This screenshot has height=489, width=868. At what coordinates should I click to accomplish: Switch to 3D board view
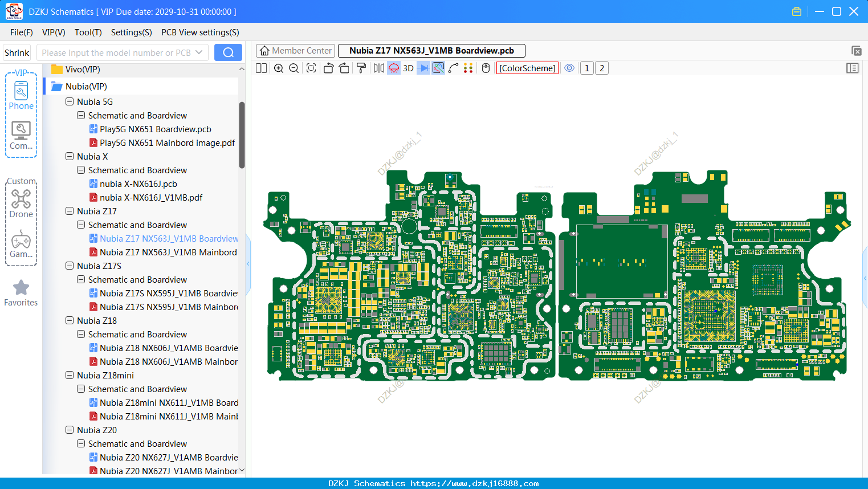point(408,68)
